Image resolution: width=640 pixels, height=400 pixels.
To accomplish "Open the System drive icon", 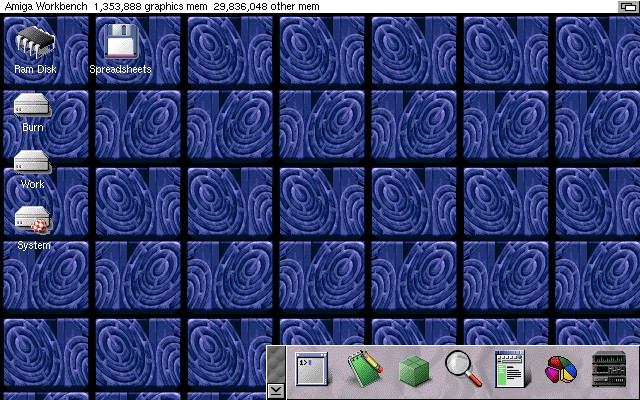I will [32, 219].
